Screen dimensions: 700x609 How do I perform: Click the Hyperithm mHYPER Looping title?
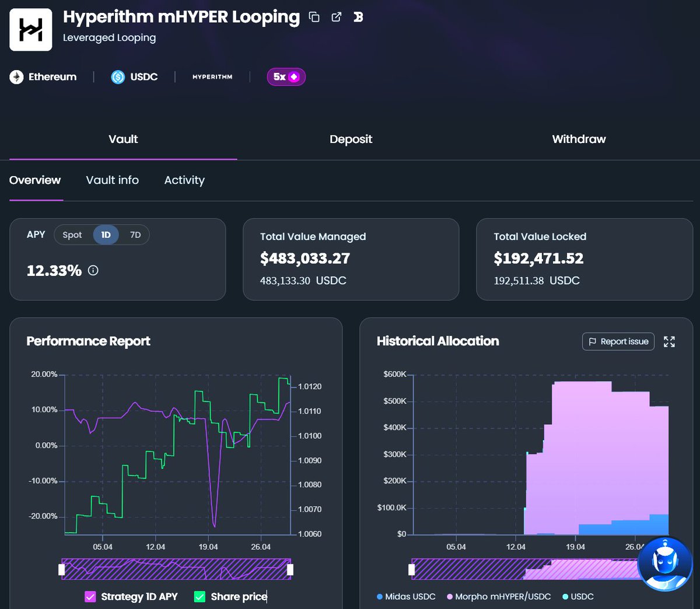(181, 17)
